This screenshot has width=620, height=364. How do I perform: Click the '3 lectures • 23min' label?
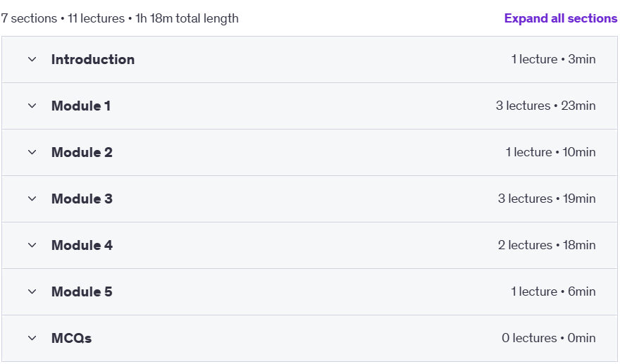click(545, 106)
